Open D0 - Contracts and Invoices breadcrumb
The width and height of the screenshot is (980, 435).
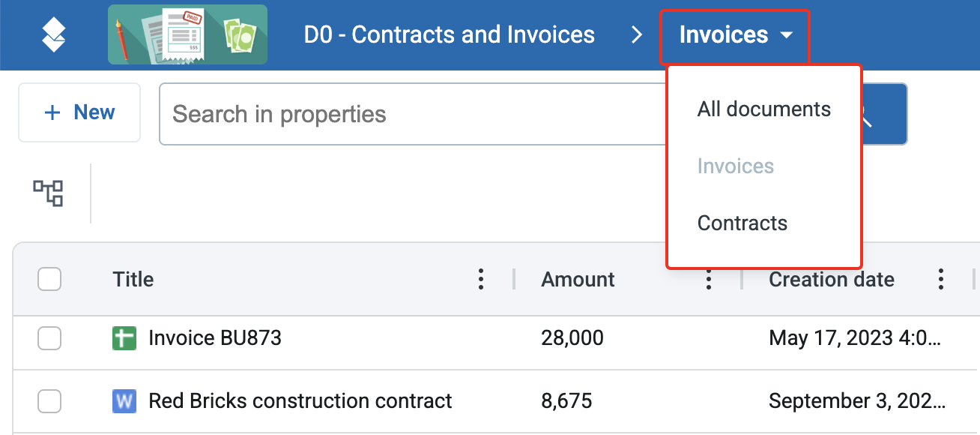coord(449,34)
